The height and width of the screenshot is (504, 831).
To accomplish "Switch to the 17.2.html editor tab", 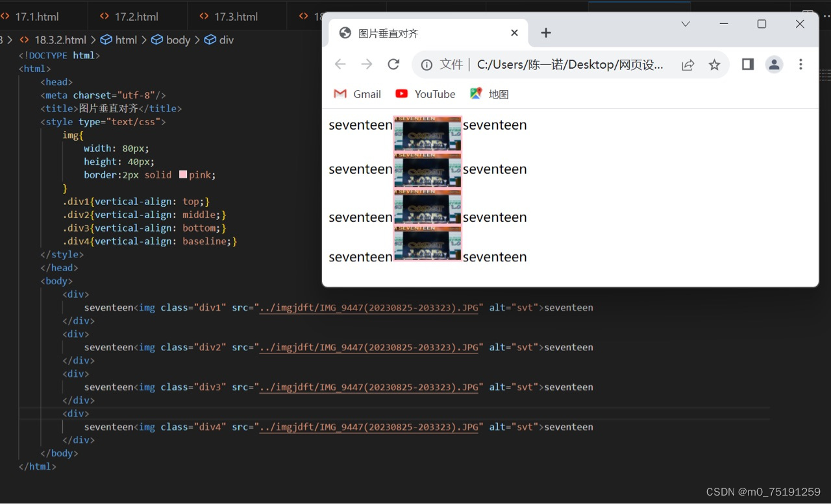I will pyautogui.click(x=137, y=16).
